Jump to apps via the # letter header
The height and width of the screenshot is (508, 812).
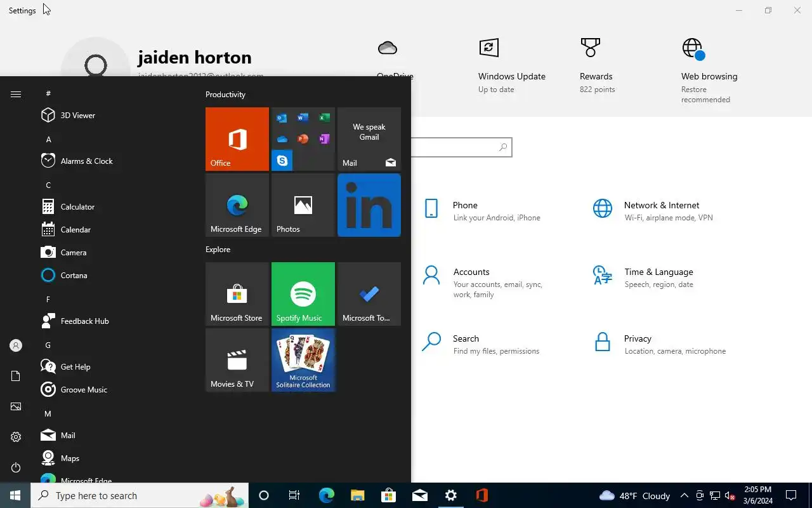[48, 93]
